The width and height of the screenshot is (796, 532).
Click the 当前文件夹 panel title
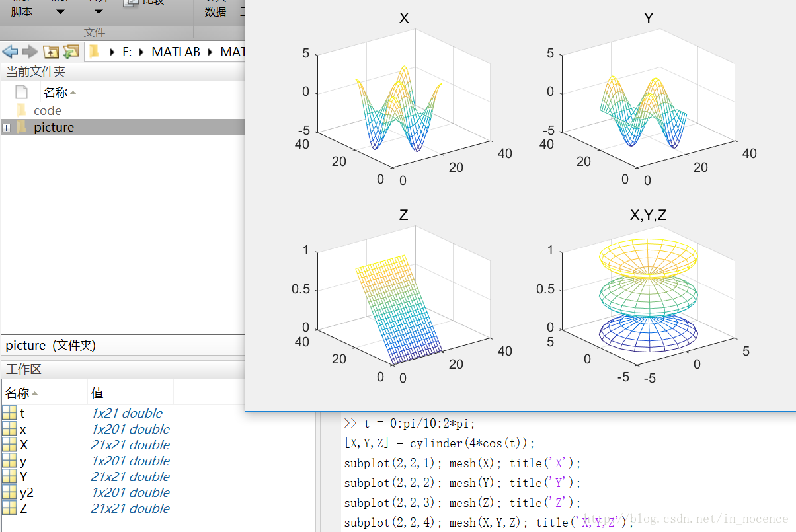36,72
